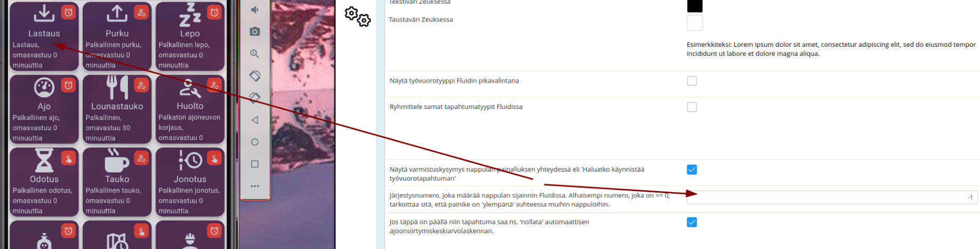This screenshot has width=980, height=249.
Task: Tap the Lastaus download icon
Action: [44, 14]
